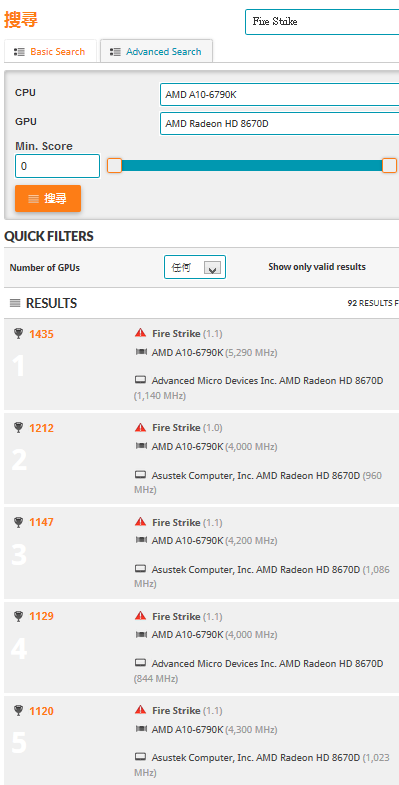Open result with score 1147
399x785 pixels.
42,522
